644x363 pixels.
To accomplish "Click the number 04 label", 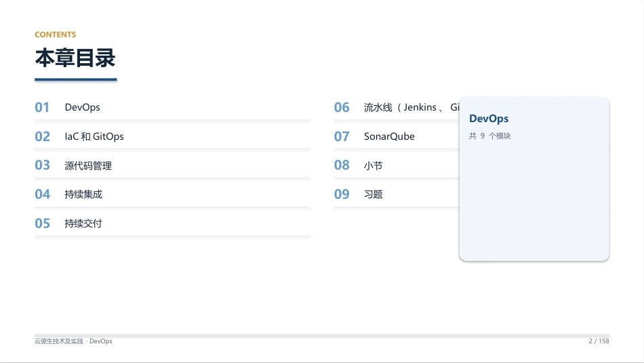I will [42, 195].
